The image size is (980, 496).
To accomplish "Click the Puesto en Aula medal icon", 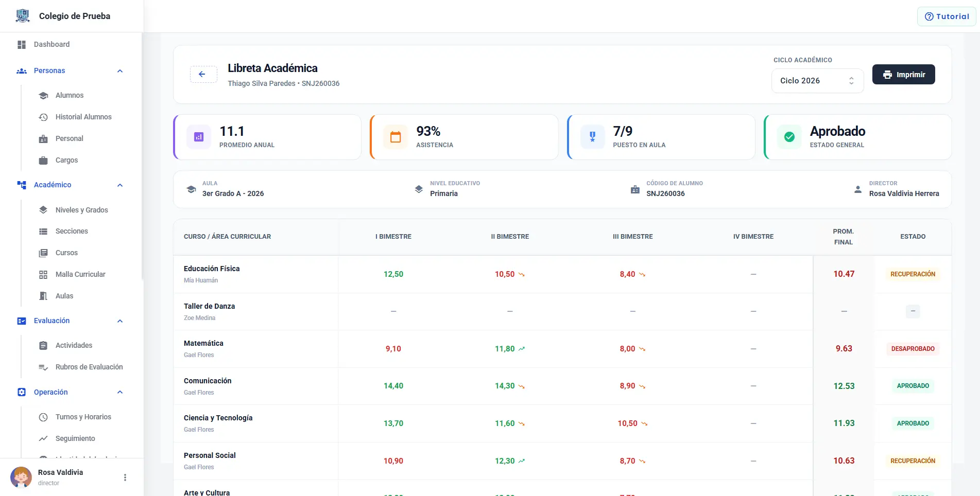I will pos(592,137).
